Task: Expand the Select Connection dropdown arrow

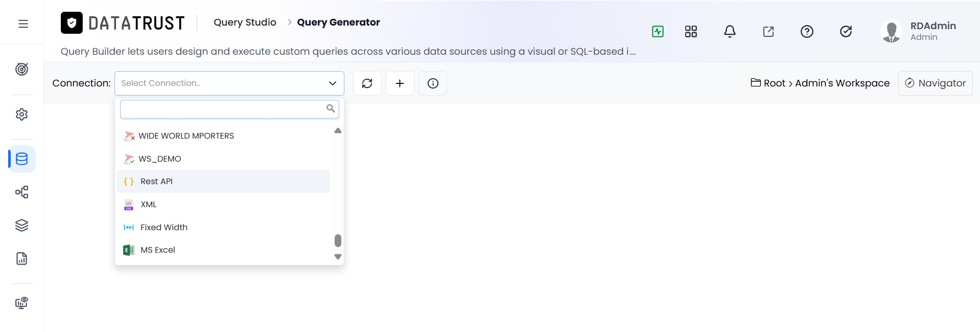Action: tap(333, 83)
